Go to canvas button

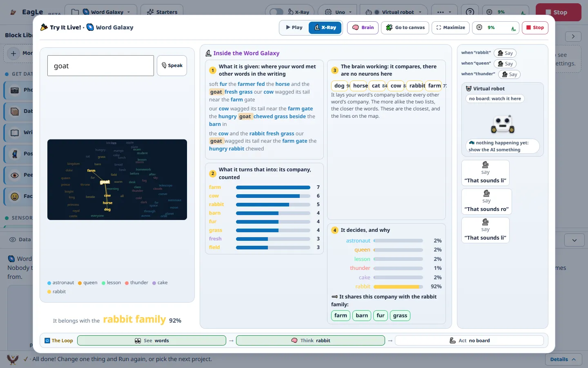[405, 27]
